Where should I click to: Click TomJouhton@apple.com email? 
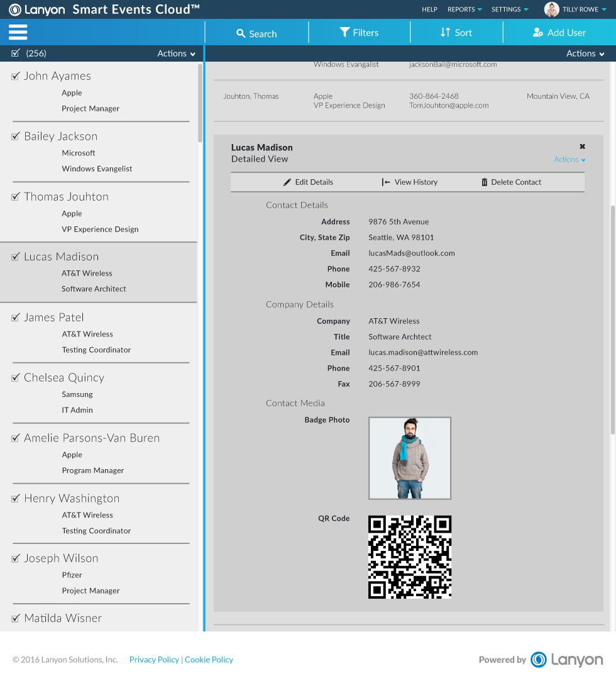point(449,105)
